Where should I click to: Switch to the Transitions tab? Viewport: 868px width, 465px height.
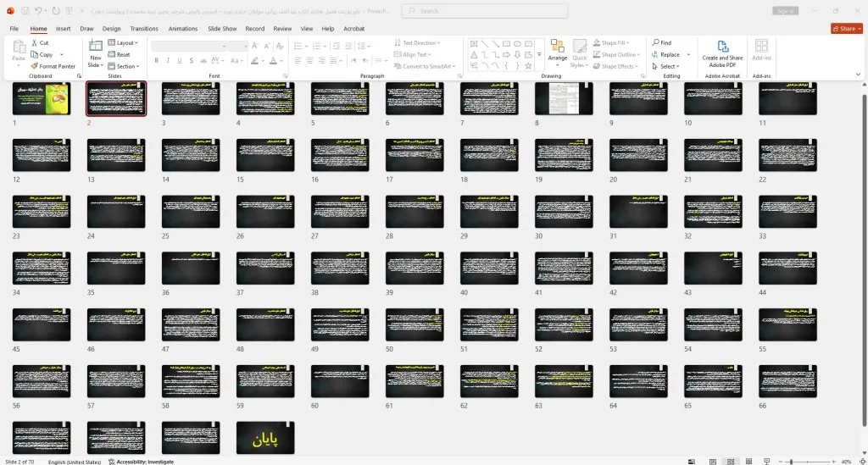coord(144,29)
